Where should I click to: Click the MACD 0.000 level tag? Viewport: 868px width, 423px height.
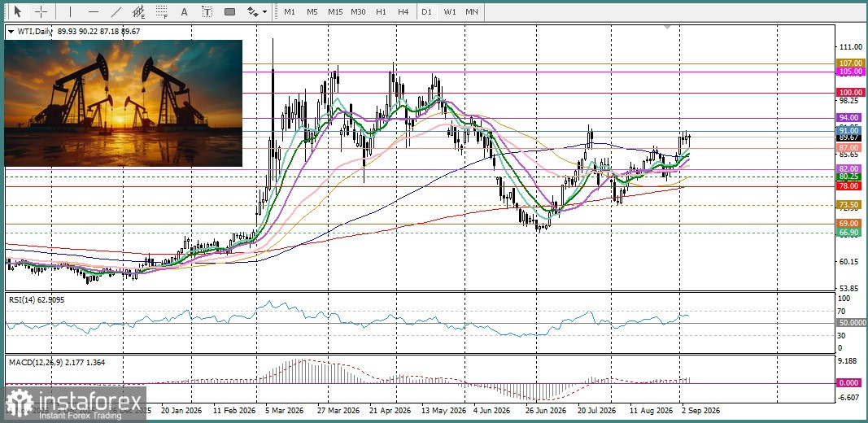[850, 382]
